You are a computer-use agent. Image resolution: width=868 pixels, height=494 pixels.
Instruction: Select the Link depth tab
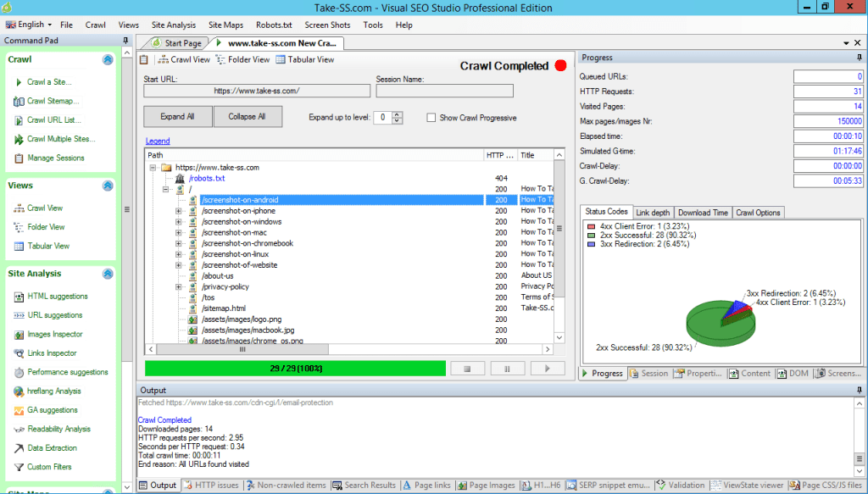click(653, 213)
